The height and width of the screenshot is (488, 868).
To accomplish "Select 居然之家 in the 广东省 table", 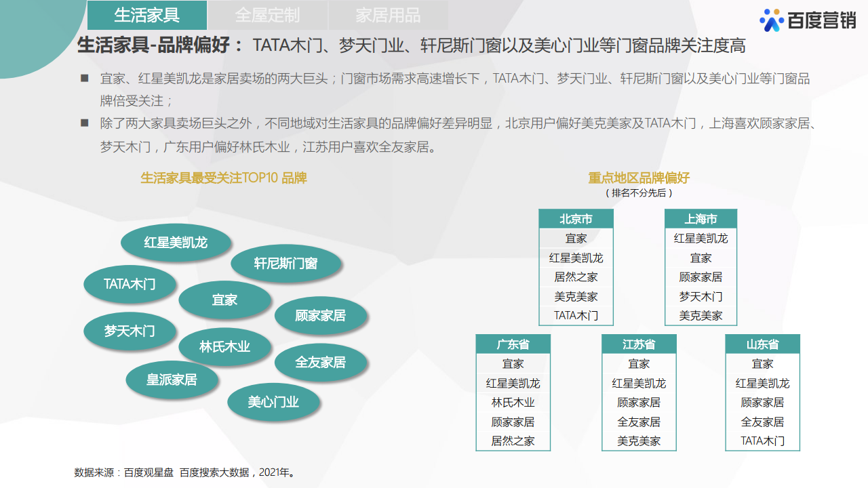I will [513, 441].
